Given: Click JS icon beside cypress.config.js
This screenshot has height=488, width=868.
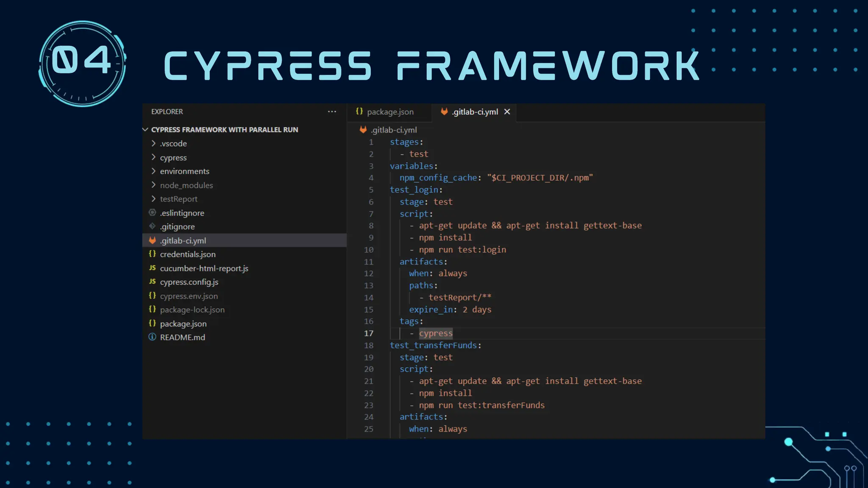Looking at the screenshot, I should 153,282.
